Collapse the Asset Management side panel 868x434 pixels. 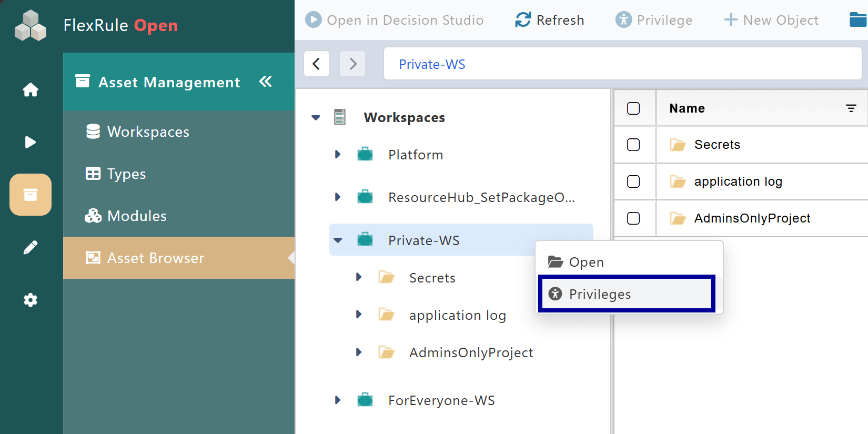coord(266,82)
